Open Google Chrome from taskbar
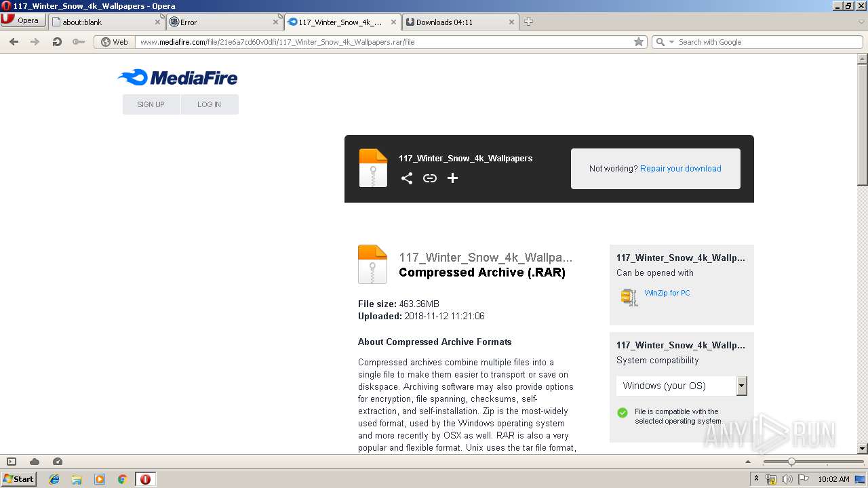 coord(122,479)
